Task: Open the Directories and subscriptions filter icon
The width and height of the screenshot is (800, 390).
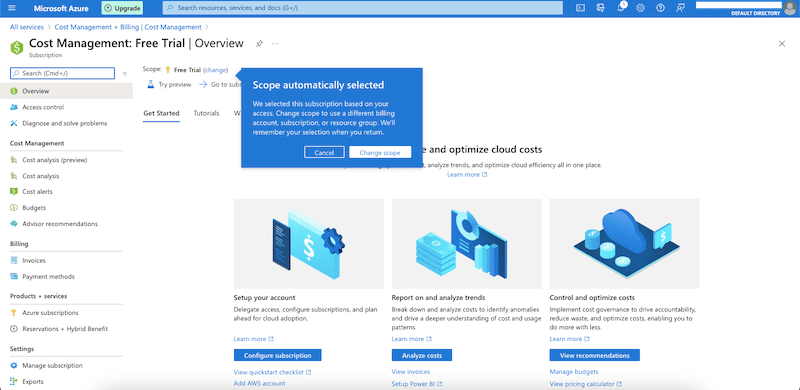Action: pyautogui.click(x=601, y=8)
